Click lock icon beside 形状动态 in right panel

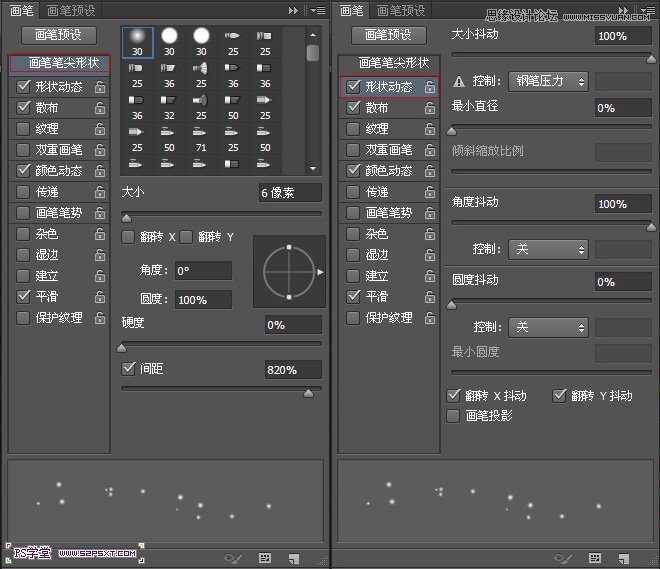430,87
